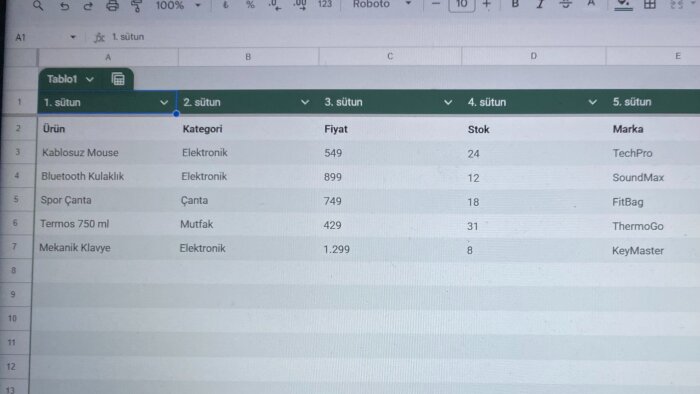This screenshot has height=394, width=700.
Task: Open the text color picker
Action: pyautogui.click(x=591, y=4)
